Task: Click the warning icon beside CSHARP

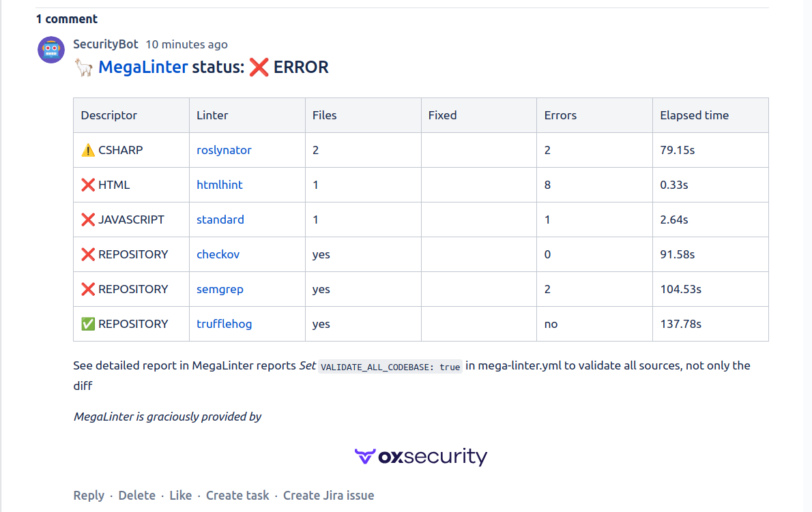Action: [x=88, y=150]
